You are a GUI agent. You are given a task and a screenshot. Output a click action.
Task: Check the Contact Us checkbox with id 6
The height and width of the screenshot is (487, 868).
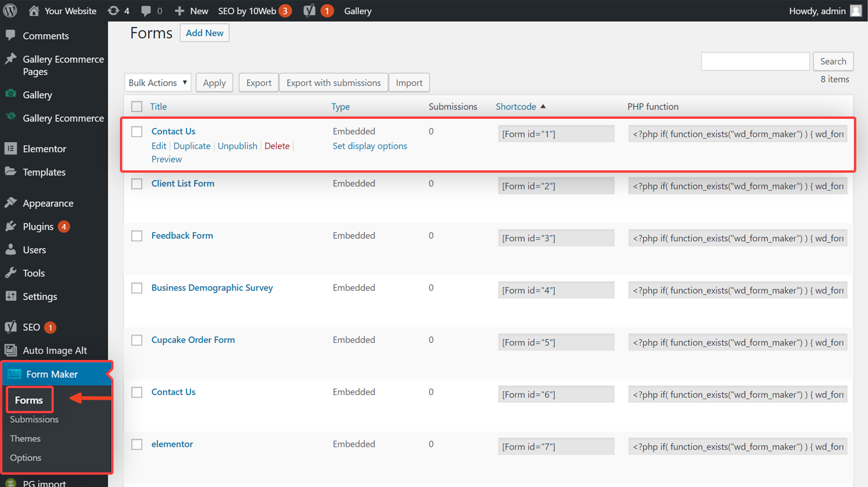(x=137, y=392)
